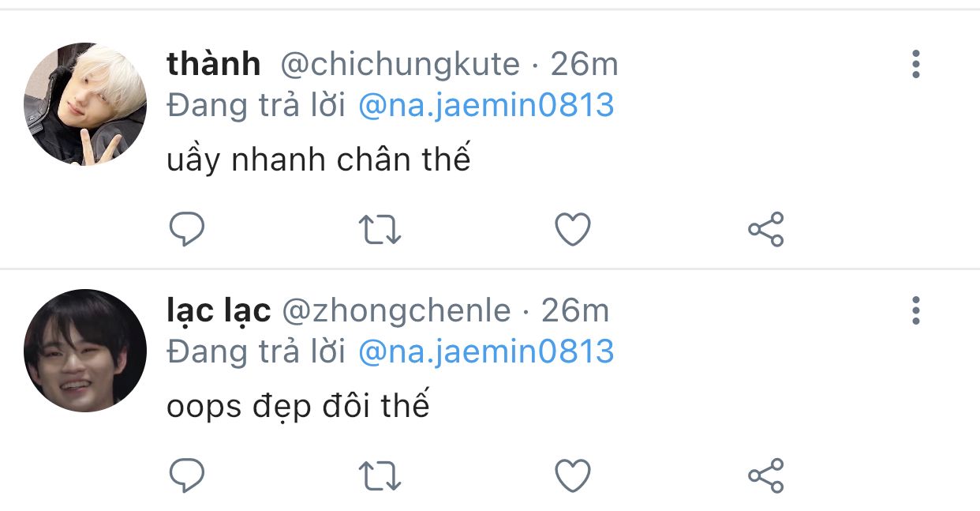Reply to thành's tweet with the comment icon

click(x=188, y=229)
